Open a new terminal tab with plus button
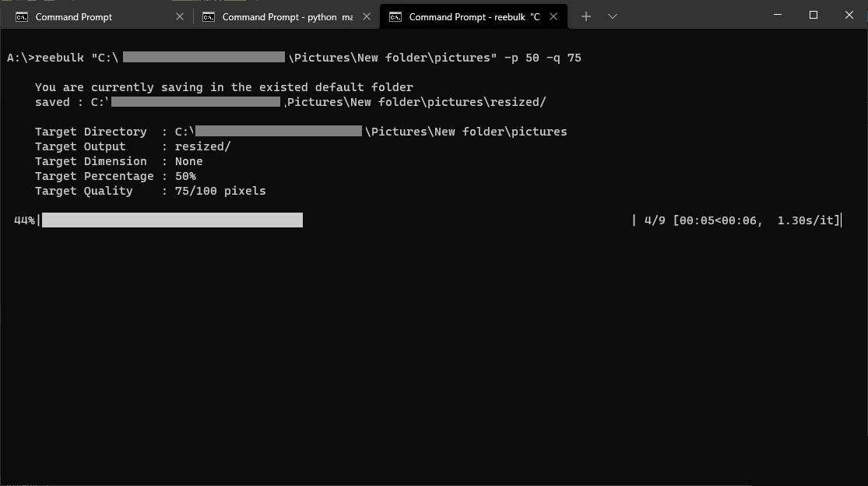This screenshot has height=486, width=868. click(585, 16)
